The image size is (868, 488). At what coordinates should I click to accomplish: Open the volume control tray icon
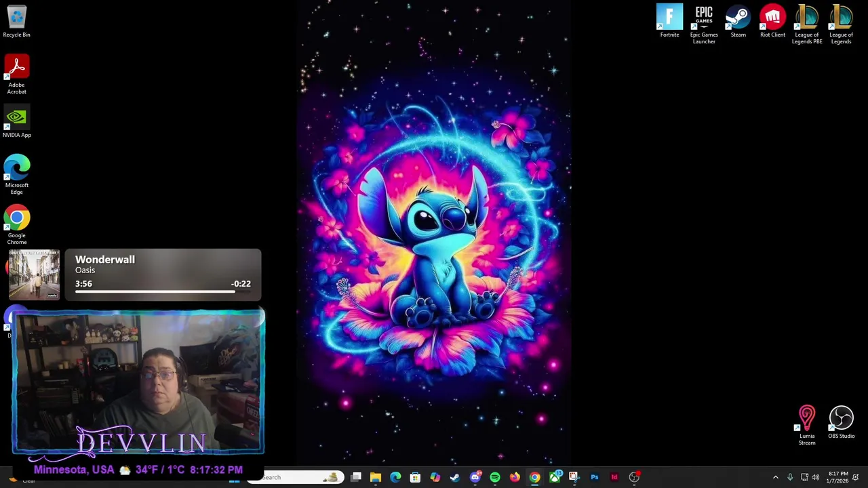click(x=815, y=477)
